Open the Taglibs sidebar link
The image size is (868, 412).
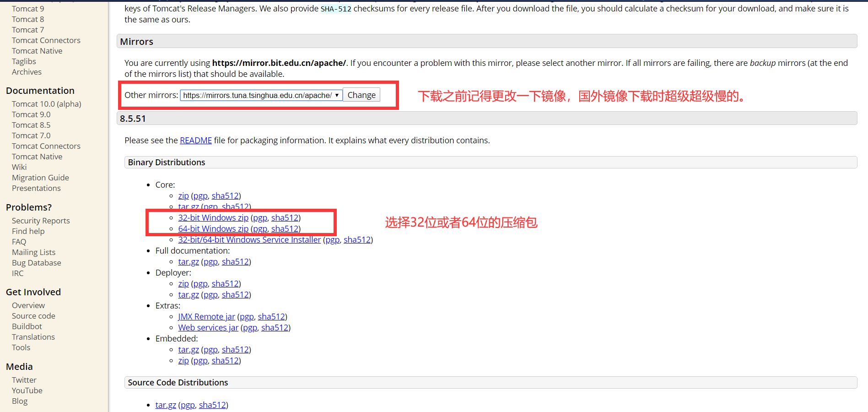pyautogui.click(x=24, y=61)
